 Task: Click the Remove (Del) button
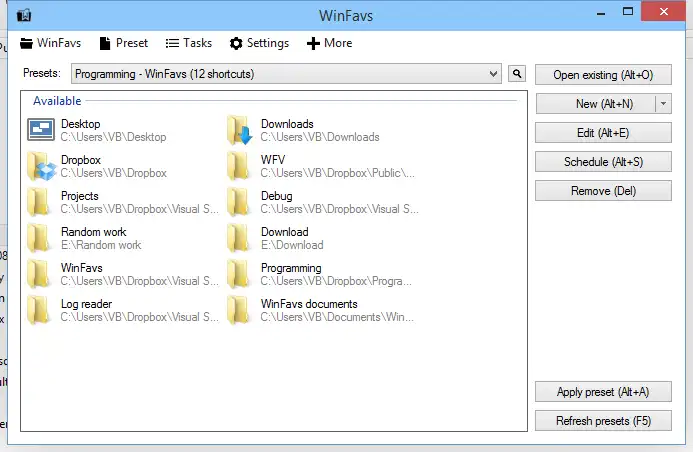coord(603,191)
